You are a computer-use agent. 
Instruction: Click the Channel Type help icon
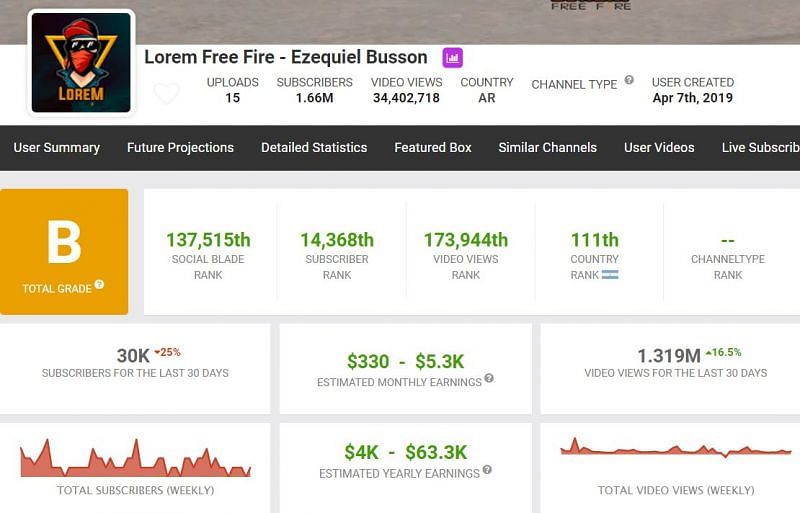[629, 80]
